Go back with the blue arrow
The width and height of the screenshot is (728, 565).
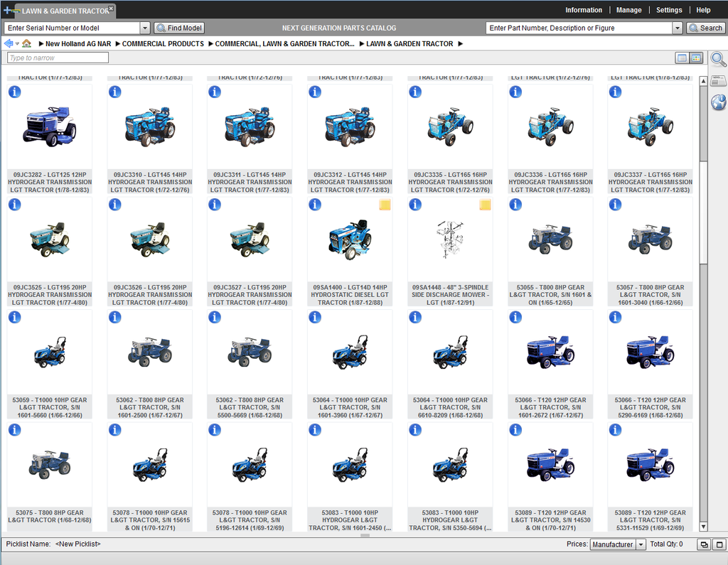[x=9, y=43]
